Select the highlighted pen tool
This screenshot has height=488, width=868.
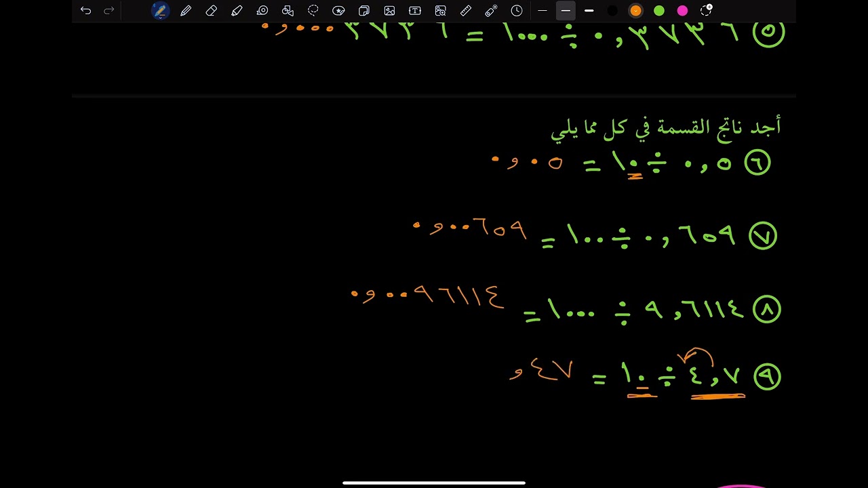click(160, 10)
